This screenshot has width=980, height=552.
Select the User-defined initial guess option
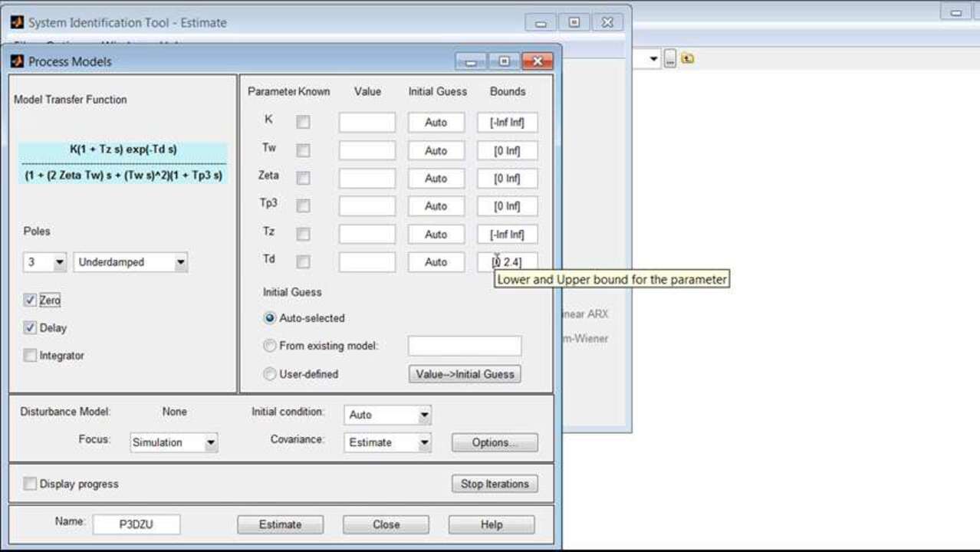[x=270, y=374]
